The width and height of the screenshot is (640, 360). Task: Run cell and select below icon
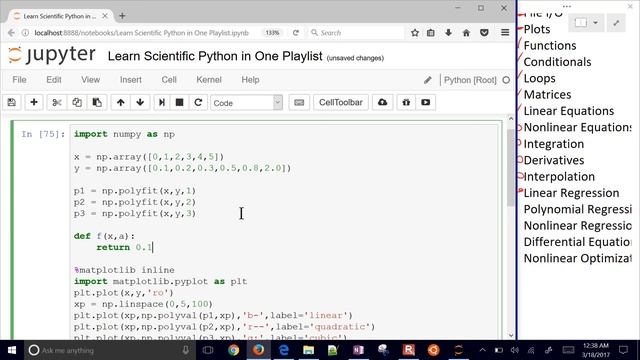pos(162,102)
